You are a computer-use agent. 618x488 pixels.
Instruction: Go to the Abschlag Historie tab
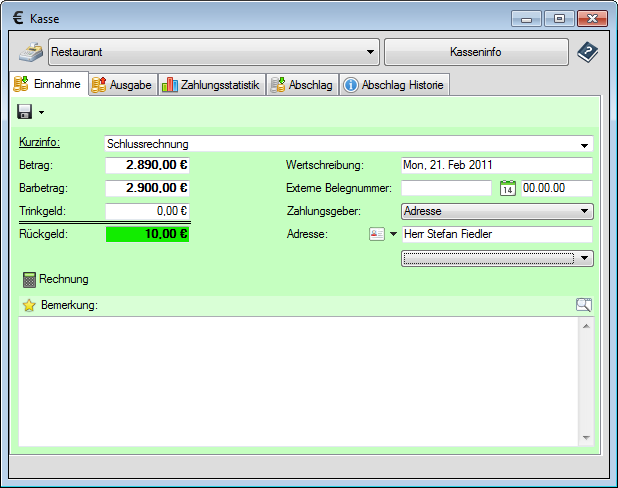(x=394, y=85)
